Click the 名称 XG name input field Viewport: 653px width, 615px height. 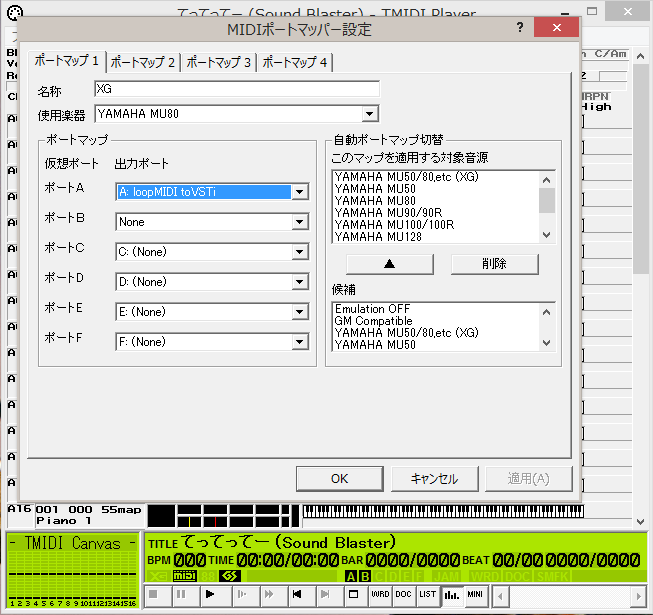[x=237, y=89]
